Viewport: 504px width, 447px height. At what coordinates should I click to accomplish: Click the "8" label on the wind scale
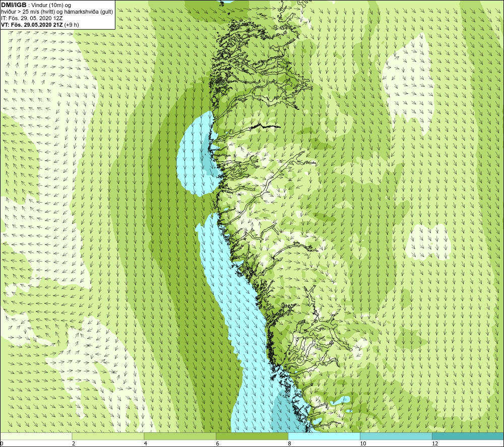tap(290, 443)
